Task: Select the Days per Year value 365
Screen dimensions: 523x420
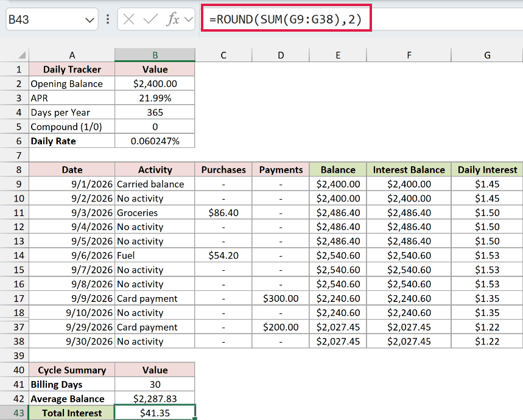Action: coord(155,113)
